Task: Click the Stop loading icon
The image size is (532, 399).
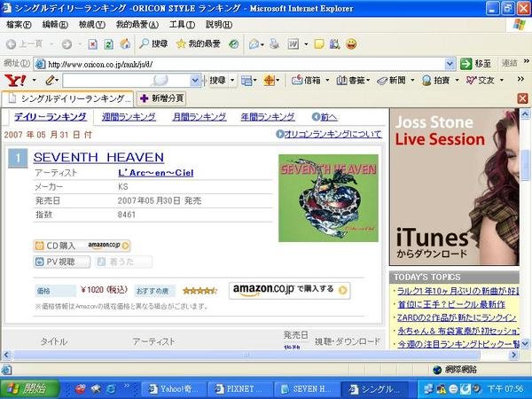Action: click(92, 43)
